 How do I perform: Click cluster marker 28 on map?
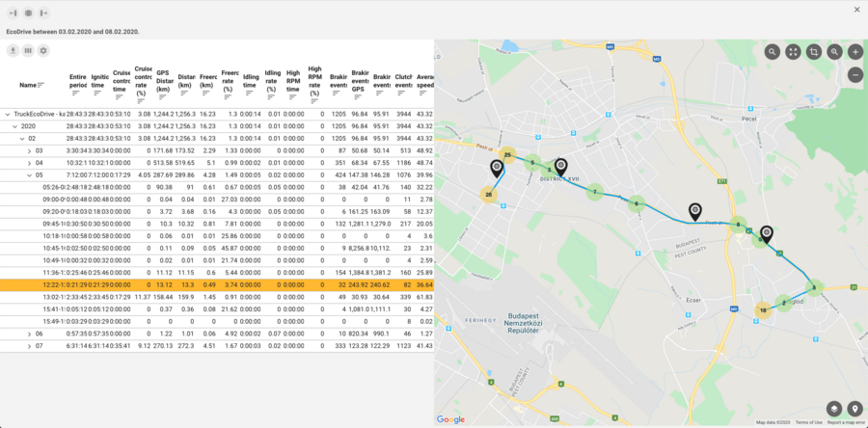click(489, 195)
